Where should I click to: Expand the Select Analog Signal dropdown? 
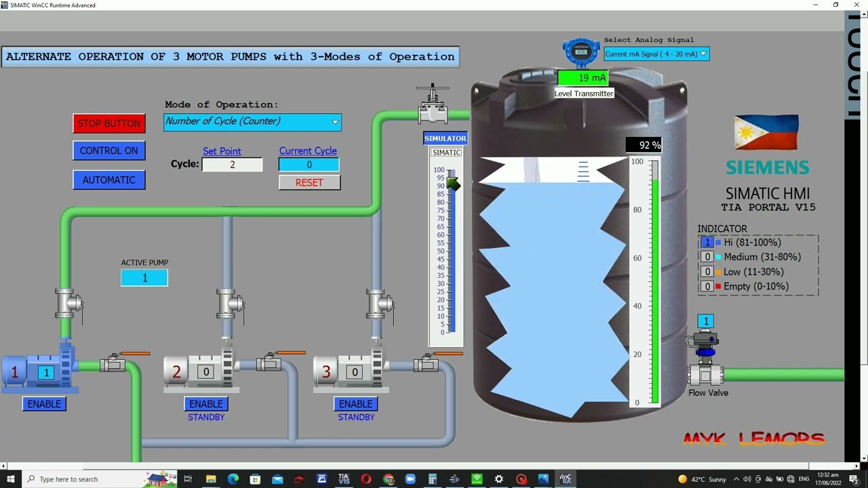coord(656,54)
